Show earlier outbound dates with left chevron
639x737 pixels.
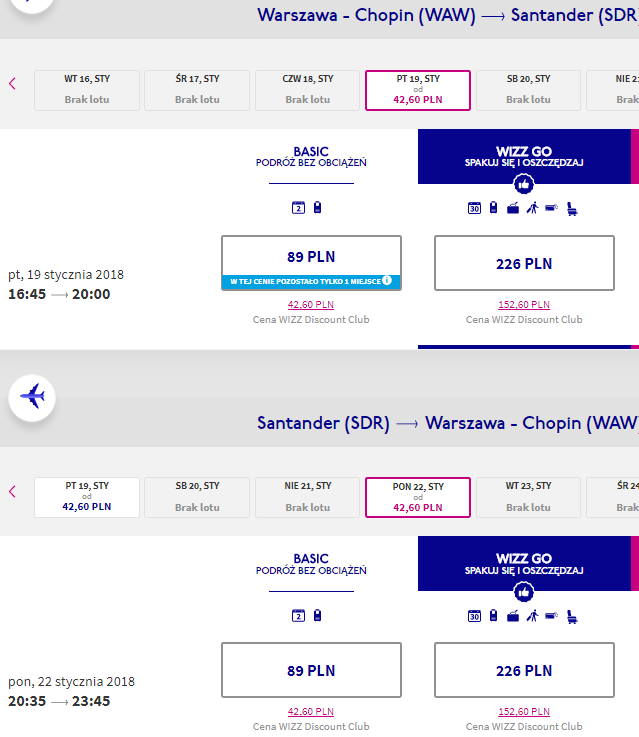tap(12, 84)
